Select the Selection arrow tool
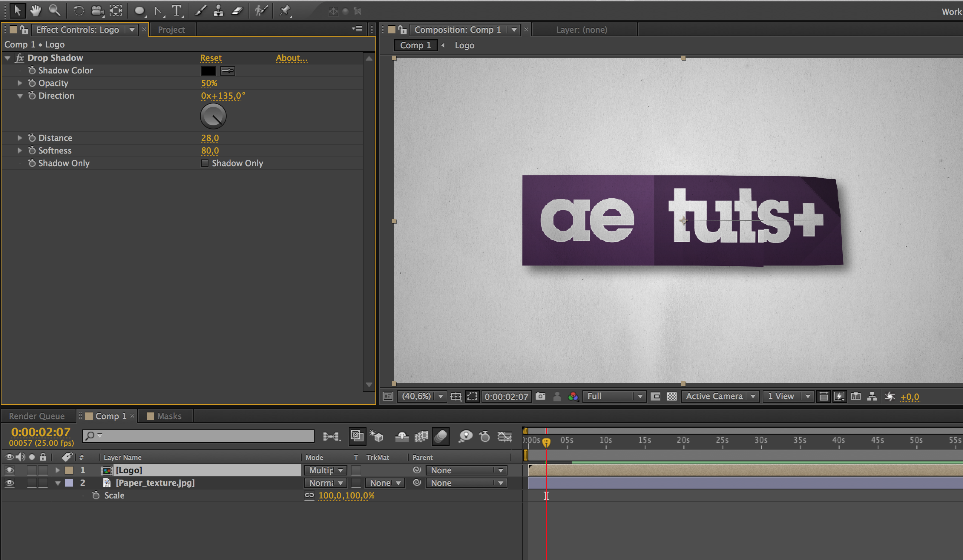Image resolution: width=963 pixels, height=560 pixels. (17, 11)
